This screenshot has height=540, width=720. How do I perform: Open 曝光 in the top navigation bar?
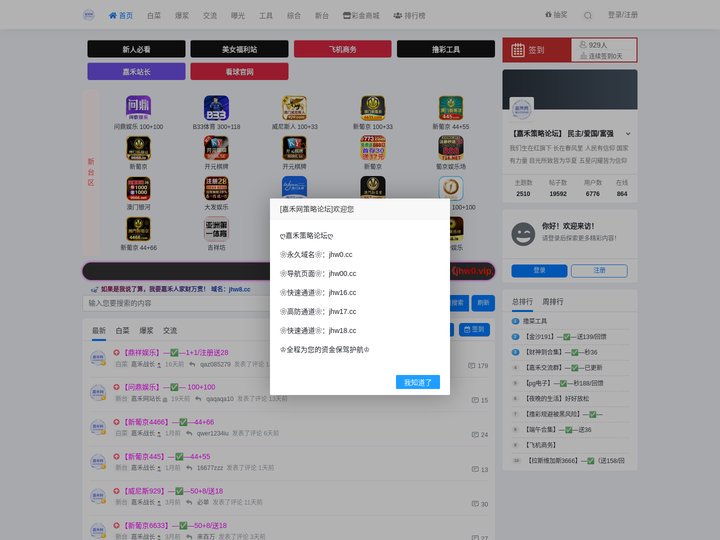coord(238,16)
